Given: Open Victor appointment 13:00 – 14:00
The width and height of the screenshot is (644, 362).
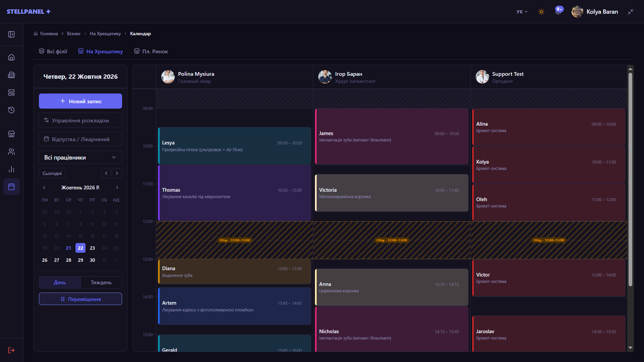Looking at the screenshot, I should click(549, 278).
